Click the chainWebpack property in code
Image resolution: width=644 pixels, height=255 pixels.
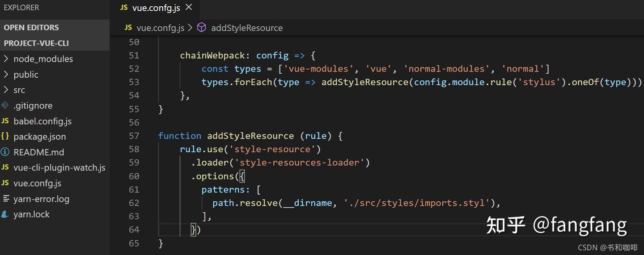(212, 56)
